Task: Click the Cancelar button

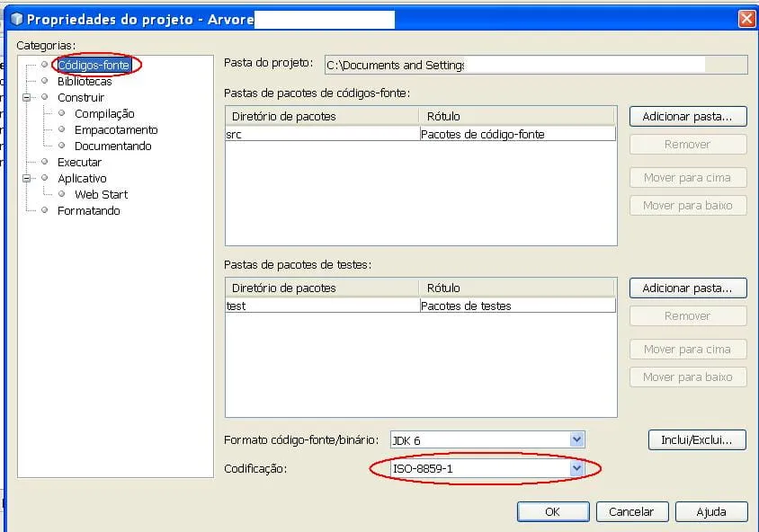Action: tap(632, 511)
